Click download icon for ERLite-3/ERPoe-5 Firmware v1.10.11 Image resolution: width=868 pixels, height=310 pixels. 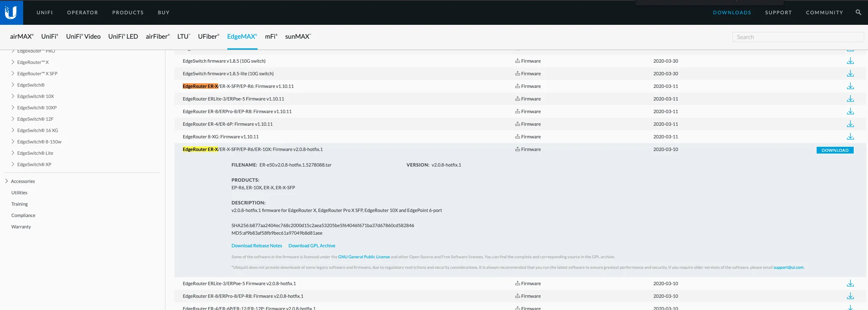coord(850,99)
